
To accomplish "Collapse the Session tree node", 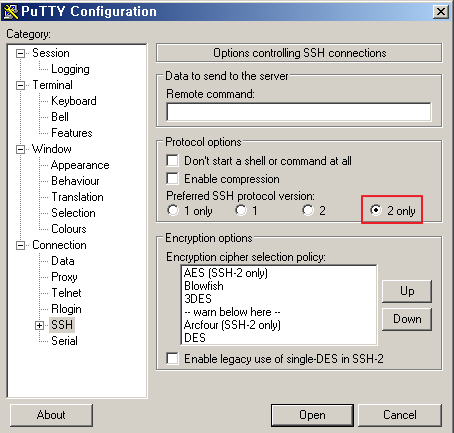I will click(20, 53).
